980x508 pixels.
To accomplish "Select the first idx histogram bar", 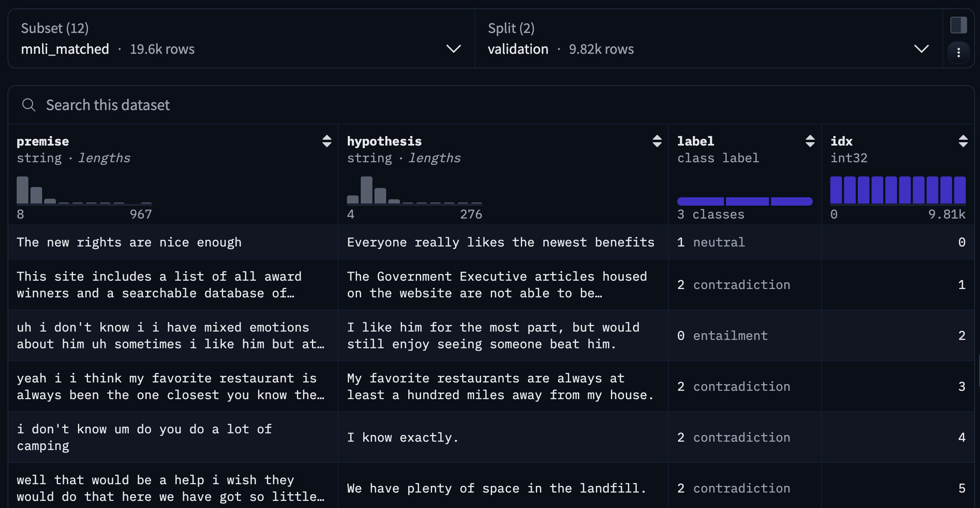I will pyautogui.click(x=836, y=190).
